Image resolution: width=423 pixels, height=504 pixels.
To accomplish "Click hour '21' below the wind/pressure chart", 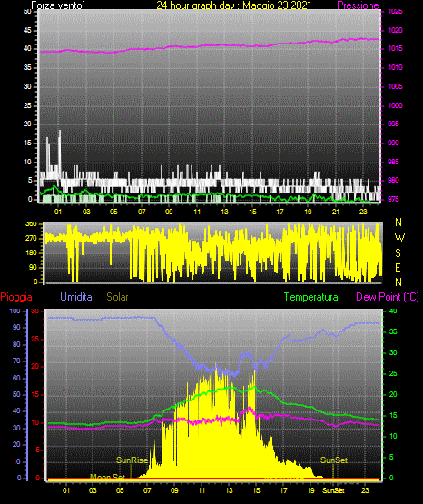I will point(336,212).
